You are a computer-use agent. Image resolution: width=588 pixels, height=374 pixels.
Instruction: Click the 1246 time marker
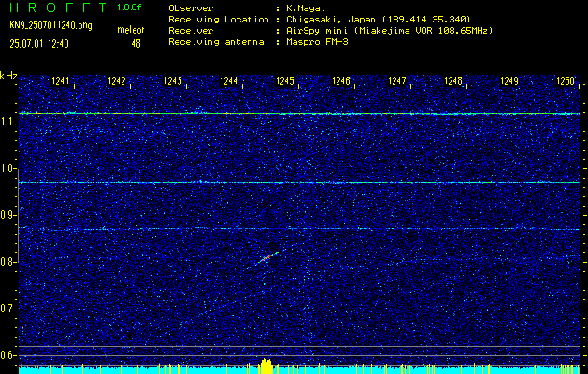[341, 80]
